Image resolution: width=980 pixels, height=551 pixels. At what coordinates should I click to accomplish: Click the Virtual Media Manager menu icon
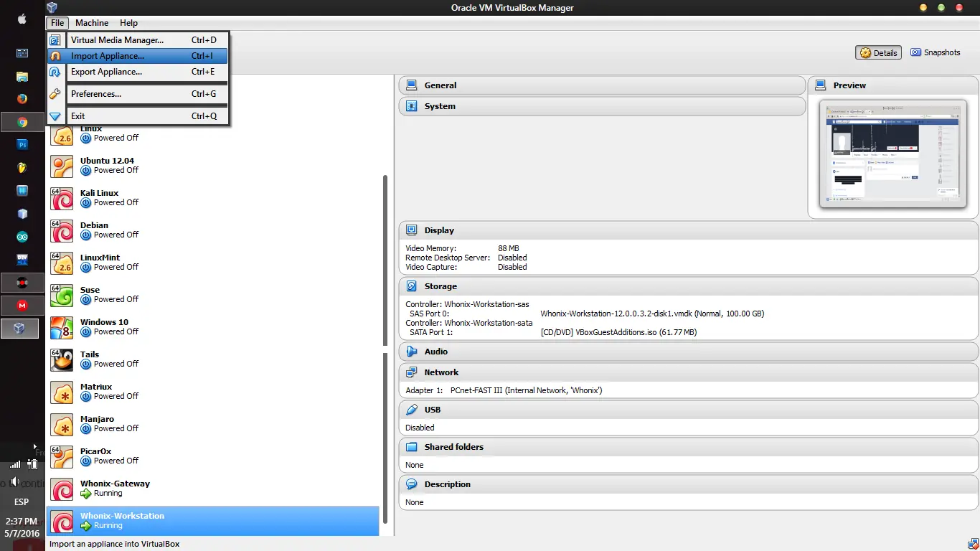click(x=55, y=40)
